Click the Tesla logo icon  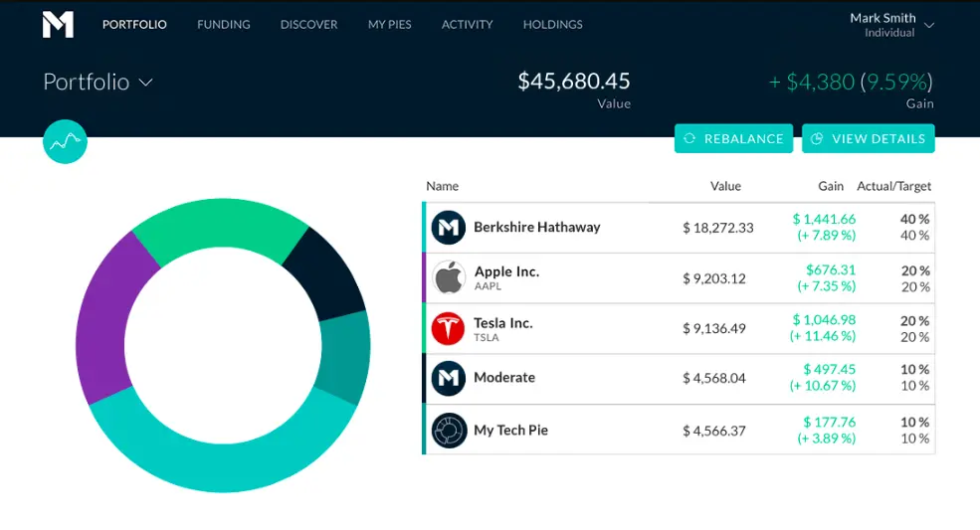448,328
